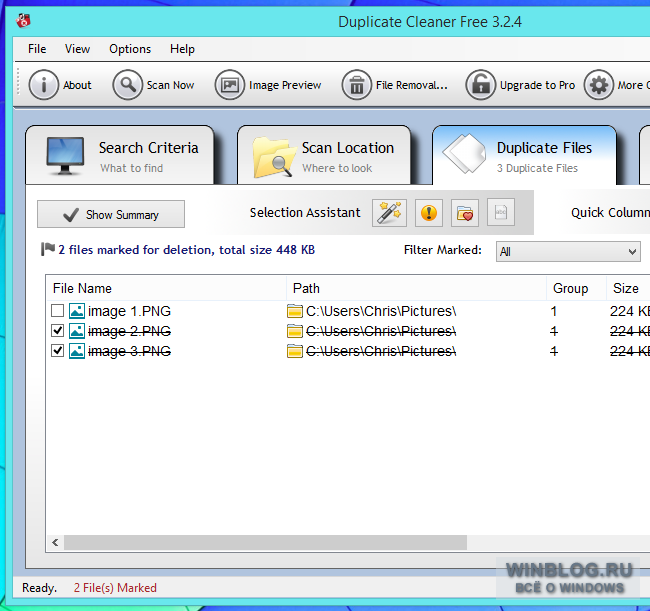The image size is (650, 611).
Task: Click the struck-through path of image 2.PNG row
Action: click(381, 331)
